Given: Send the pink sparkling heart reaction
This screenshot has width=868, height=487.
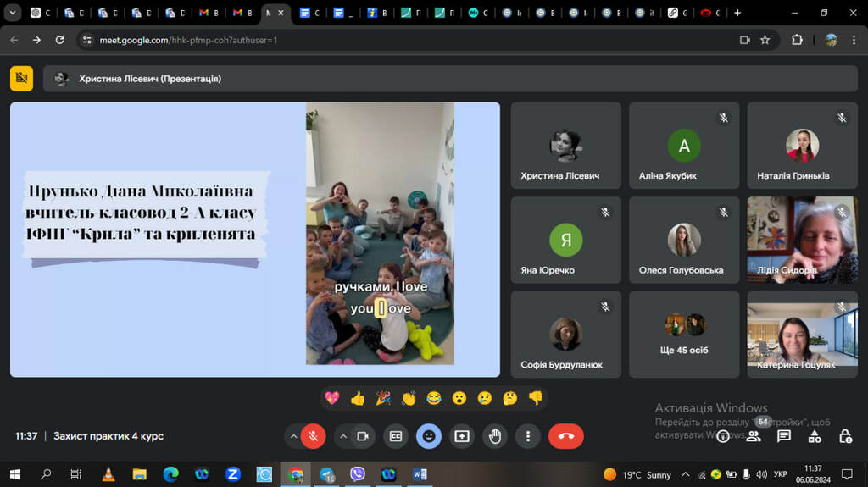Looking at the screenshot, I should 331,398.
